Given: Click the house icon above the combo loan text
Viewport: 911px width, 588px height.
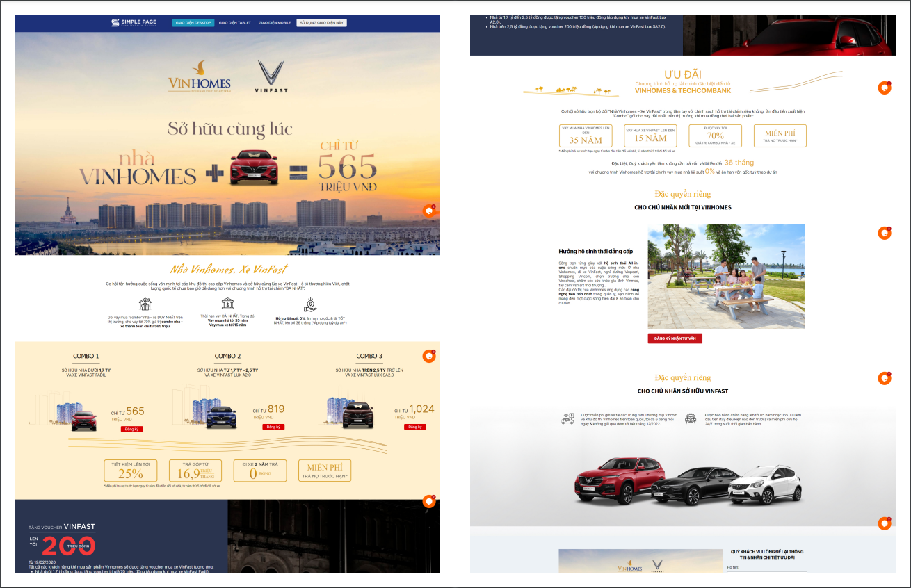Looking at the screenshot, I should (x=145, y=304).
